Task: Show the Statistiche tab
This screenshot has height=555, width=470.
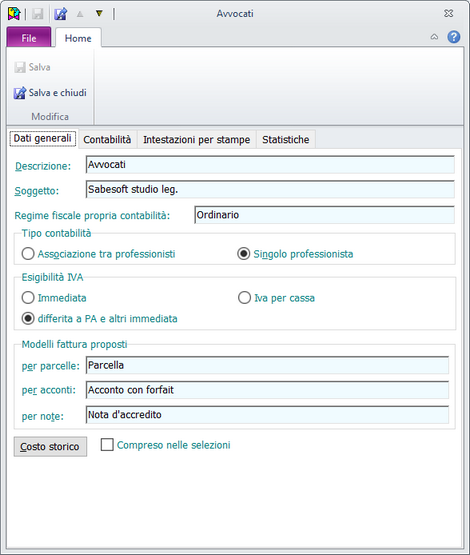Action: tap(286, 139)
